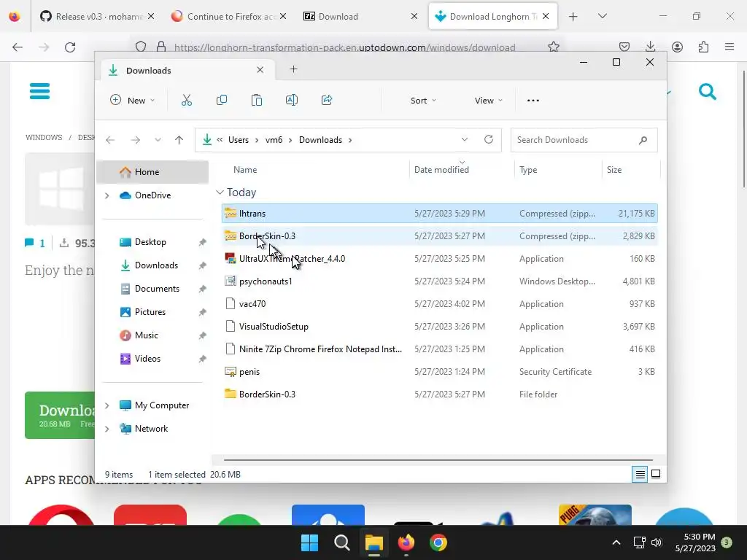Expand the OneDrive tree node
The height and width of the screenshot is (560, 747).
[x=107, y=195]
